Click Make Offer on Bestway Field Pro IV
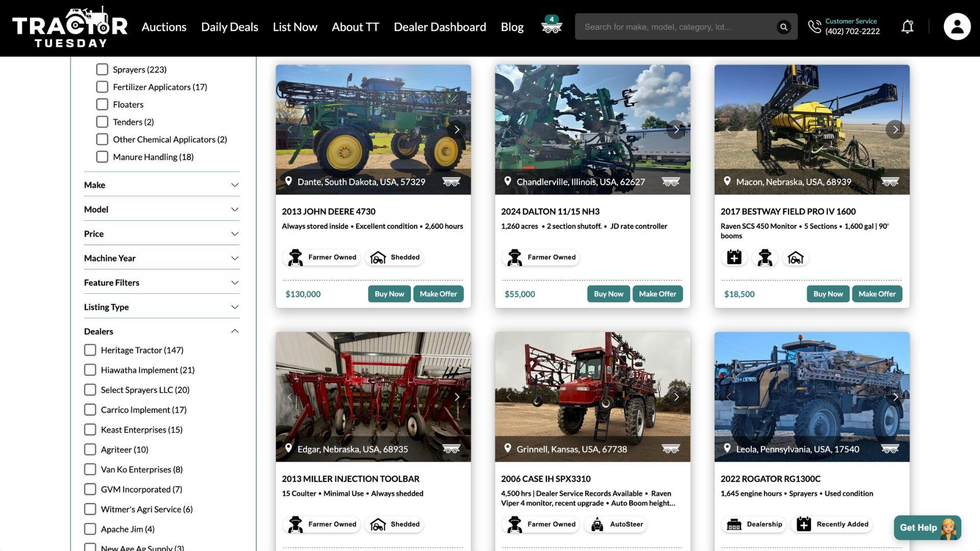The image size is (980, 551). tap(877, 294)
